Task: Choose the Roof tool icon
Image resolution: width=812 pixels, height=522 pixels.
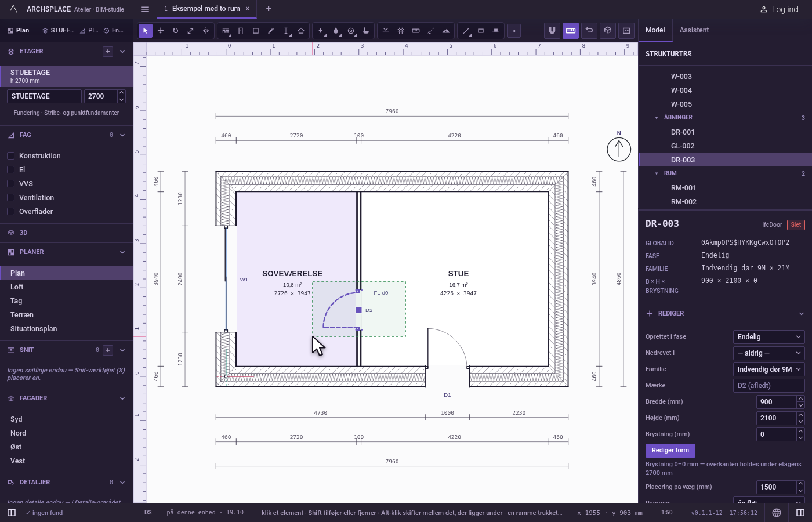Action: [301, 31]
